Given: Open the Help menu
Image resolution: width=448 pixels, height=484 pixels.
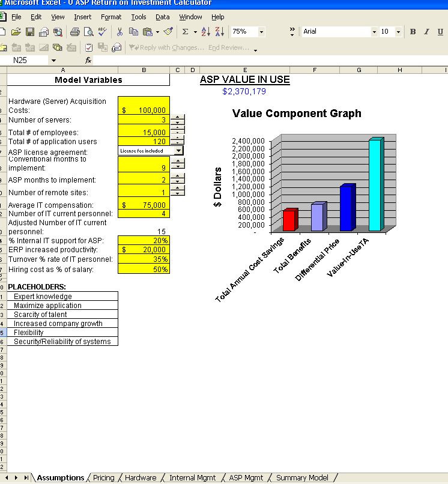Looking at the screenshot, I should click(217, 17).
